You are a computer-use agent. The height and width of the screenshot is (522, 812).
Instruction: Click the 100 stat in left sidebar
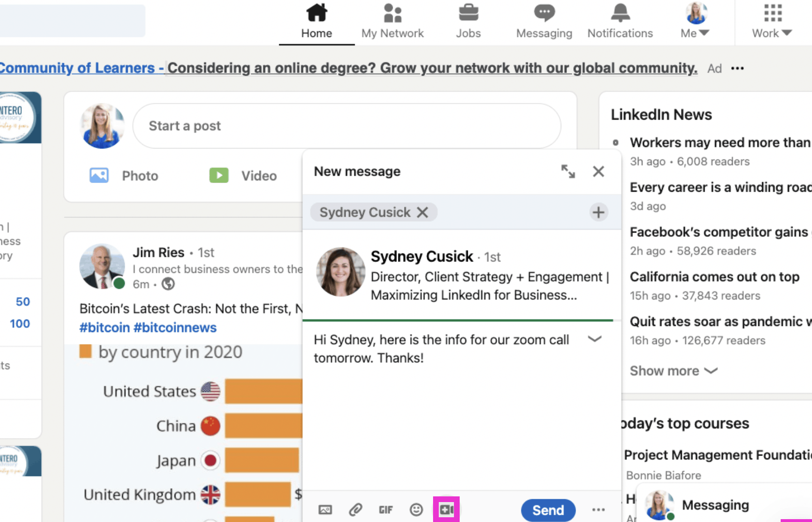point(20,324)
